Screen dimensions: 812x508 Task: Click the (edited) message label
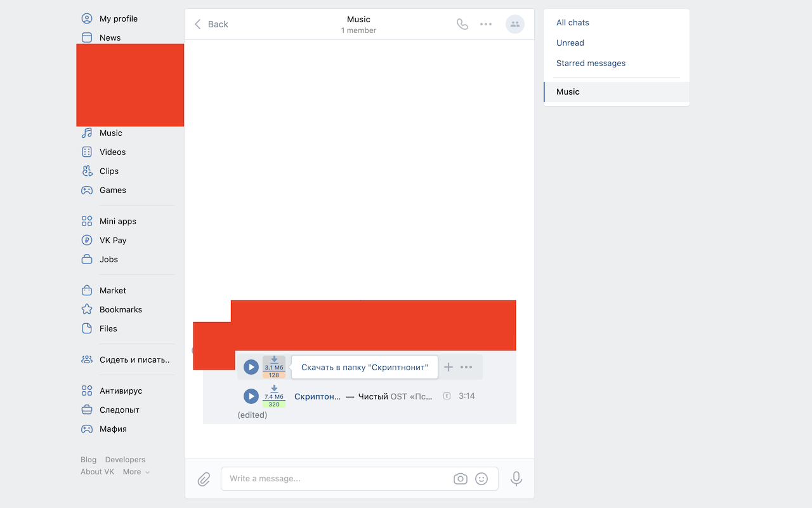pyautogui.click(x=252, y=415)
